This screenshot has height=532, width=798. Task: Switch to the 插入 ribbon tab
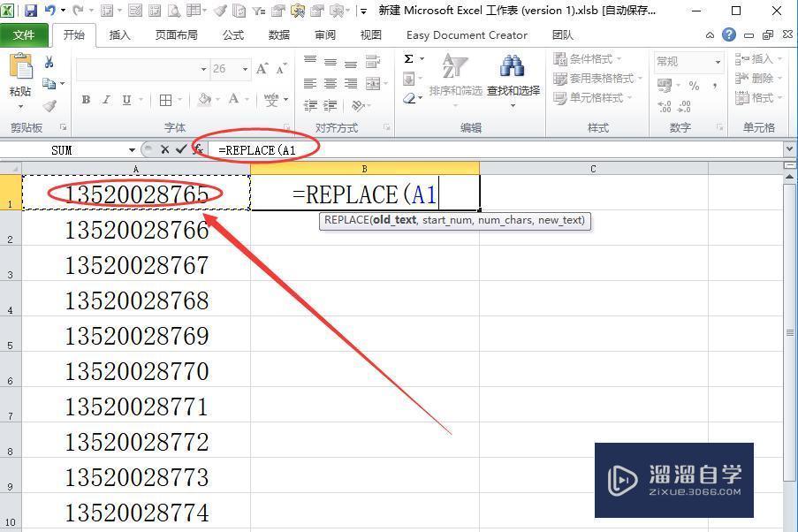pyautogui.click(x=120, y=35)
